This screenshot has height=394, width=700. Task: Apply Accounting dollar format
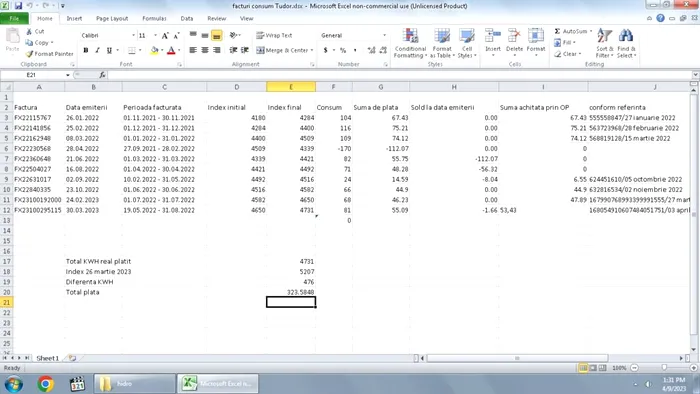pyautogui.click(x=325, y=50)
